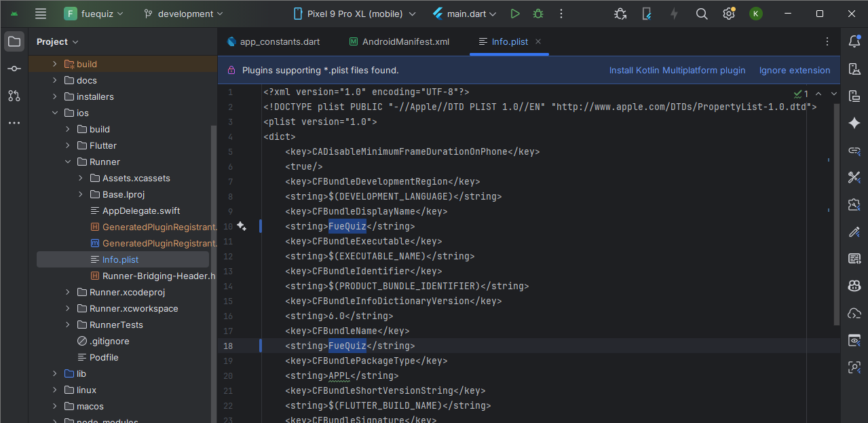Open the hamburger main menu
The image size is (868, 423).
(x=41, y=14)
